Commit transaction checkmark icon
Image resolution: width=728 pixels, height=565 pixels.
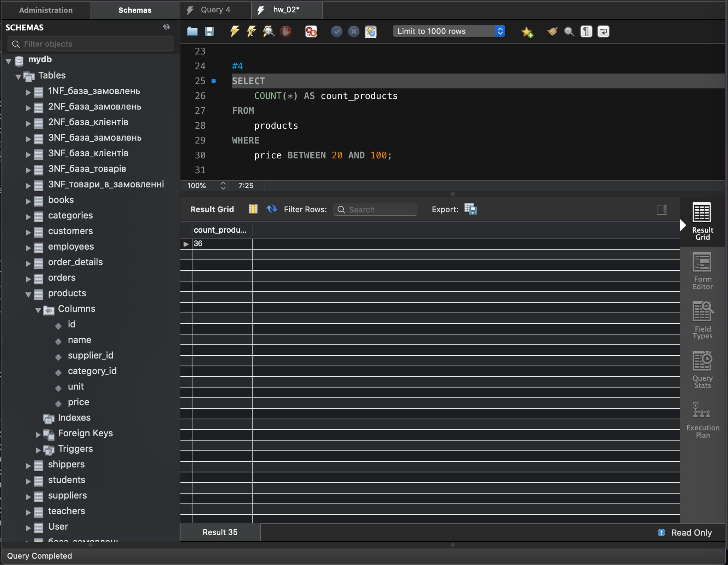(x=336, y=31)
